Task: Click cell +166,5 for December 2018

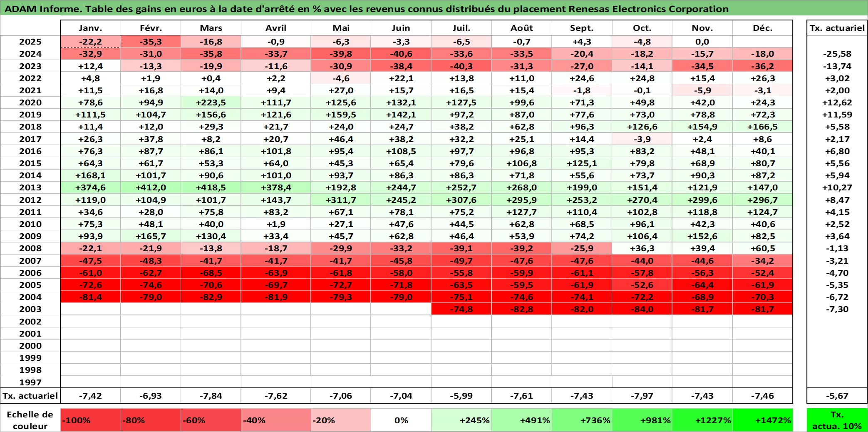Action: pos(762,127)
